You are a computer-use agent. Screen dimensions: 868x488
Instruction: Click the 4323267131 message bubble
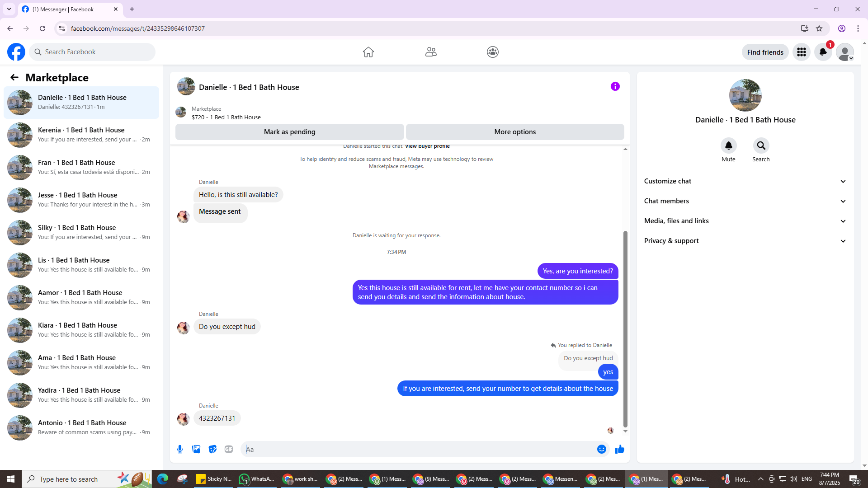[x=217, y=418]
